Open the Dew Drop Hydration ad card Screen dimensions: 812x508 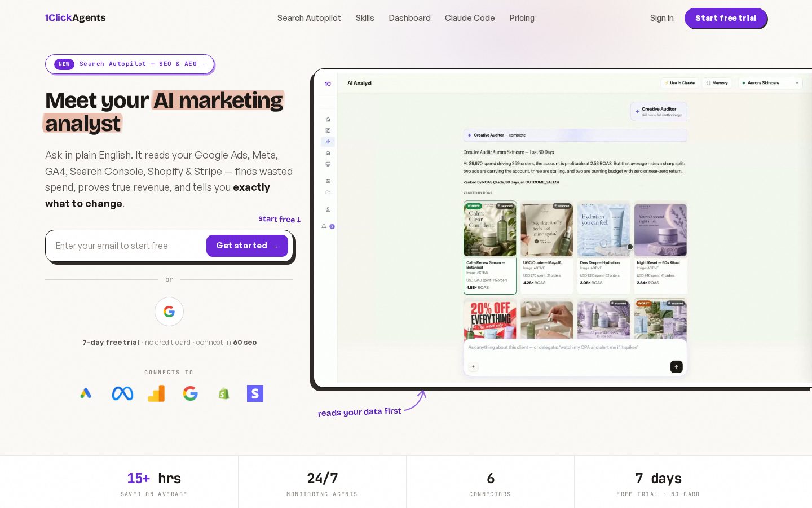pyautogui.click(x=603, y=248)
